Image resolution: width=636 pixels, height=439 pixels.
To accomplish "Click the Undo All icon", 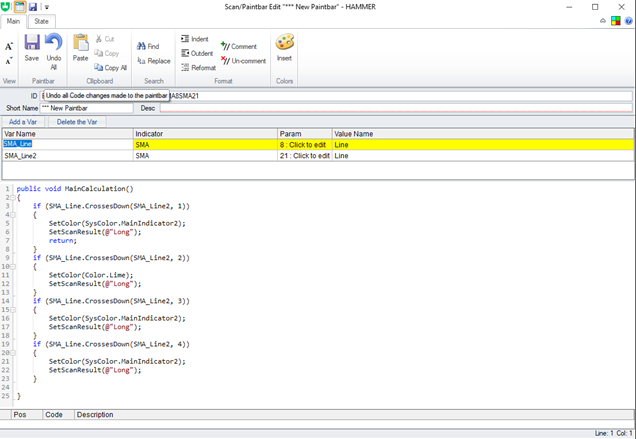I will pyautogui.click(x=53, y=42).
